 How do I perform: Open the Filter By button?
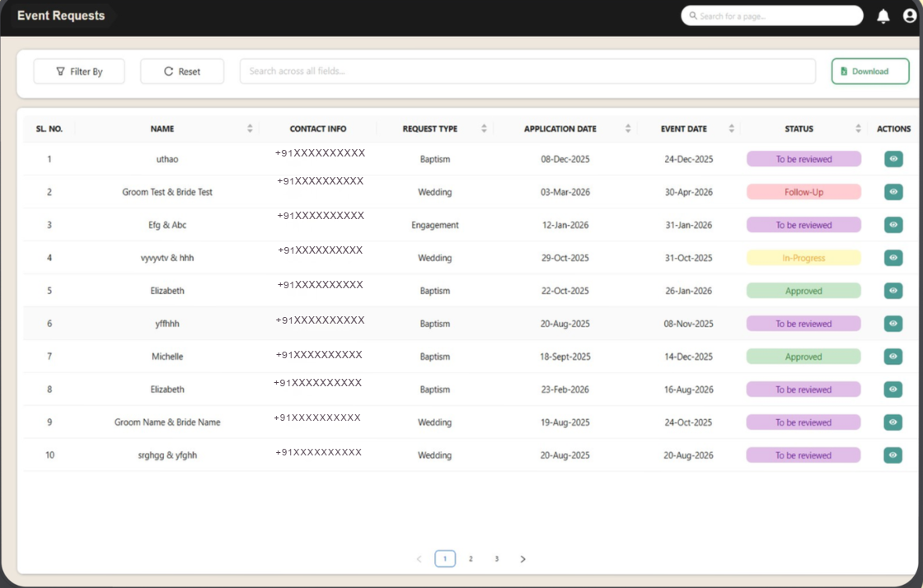(x=79, y=72)
